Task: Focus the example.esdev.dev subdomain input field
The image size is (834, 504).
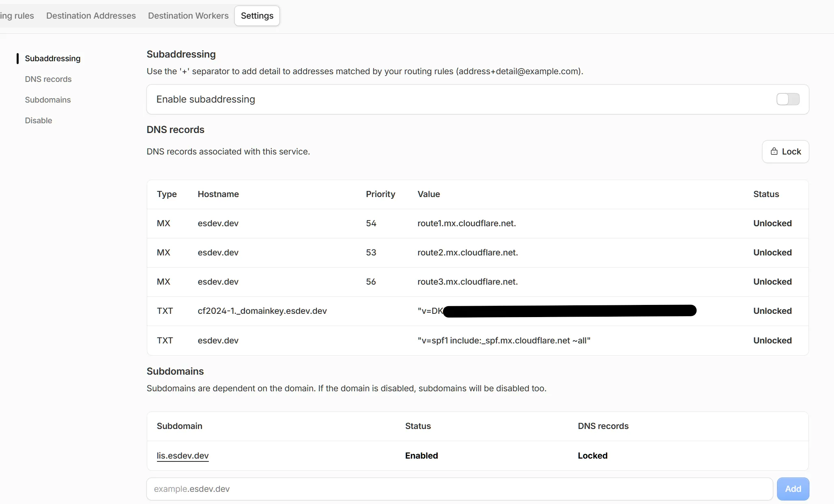Action: pos(460,489)
